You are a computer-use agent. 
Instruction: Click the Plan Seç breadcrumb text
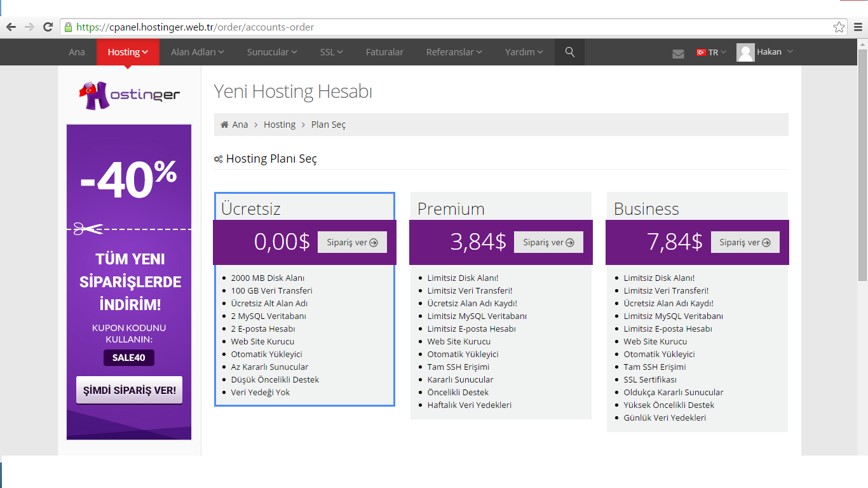(329, 125)
